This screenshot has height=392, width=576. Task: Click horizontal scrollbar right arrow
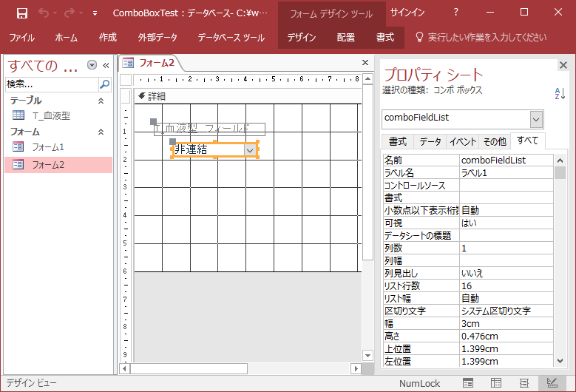click(x=356, y=368)
